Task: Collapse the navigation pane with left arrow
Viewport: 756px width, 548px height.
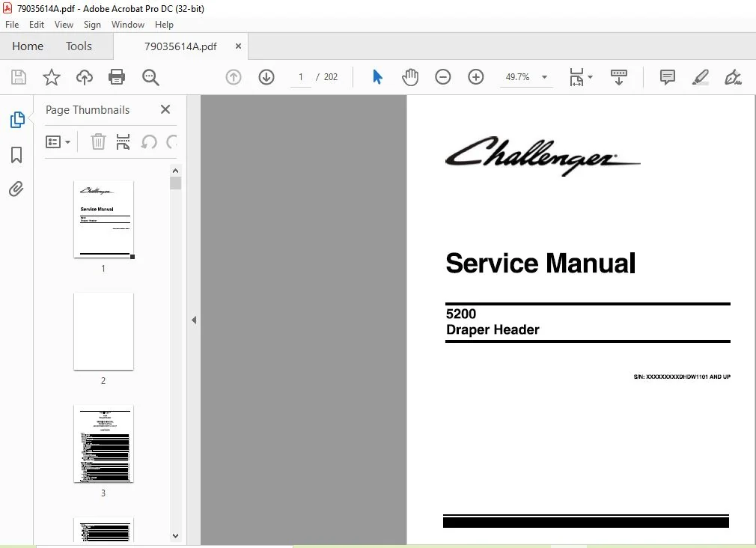Action: click(194, 320)
